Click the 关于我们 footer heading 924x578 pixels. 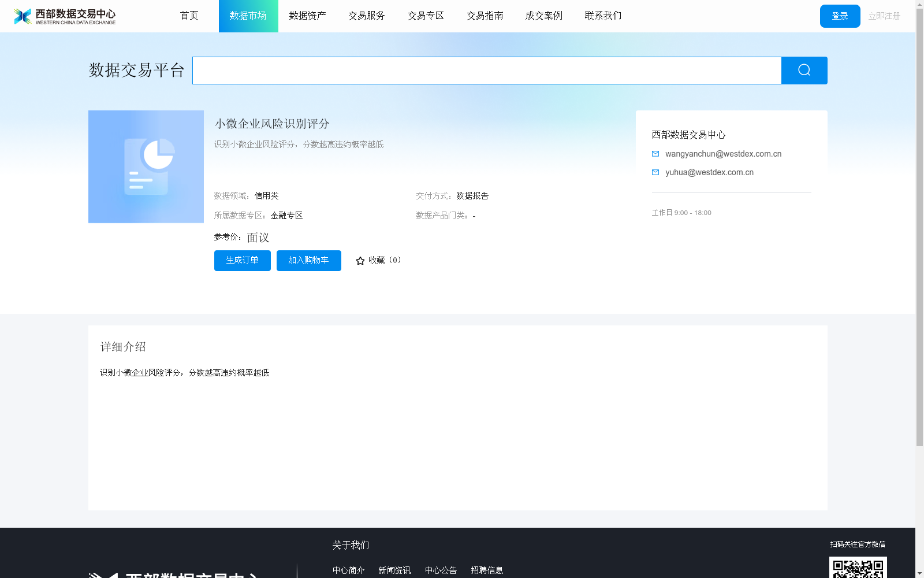pyautogui.click(x=351, y=545)
